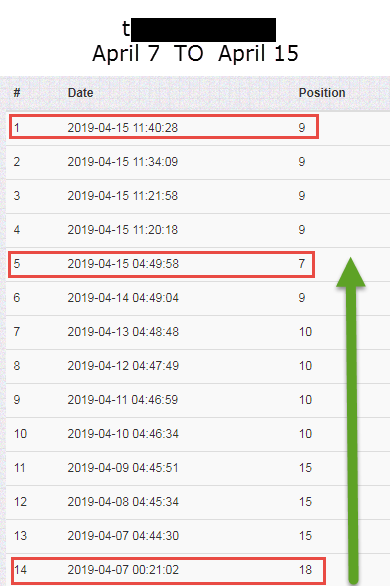Image resolution: width=390 pixels, height=586 pixels.
Task: Select date 2019-04-09 04:45:51
Action: click(123, 468)
